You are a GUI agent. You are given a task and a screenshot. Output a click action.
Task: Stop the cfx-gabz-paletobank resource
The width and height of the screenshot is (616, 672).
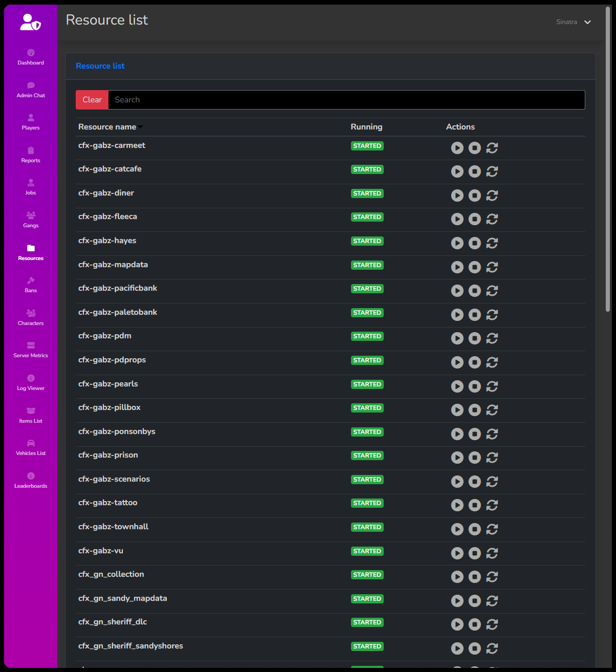click(475, 315)
